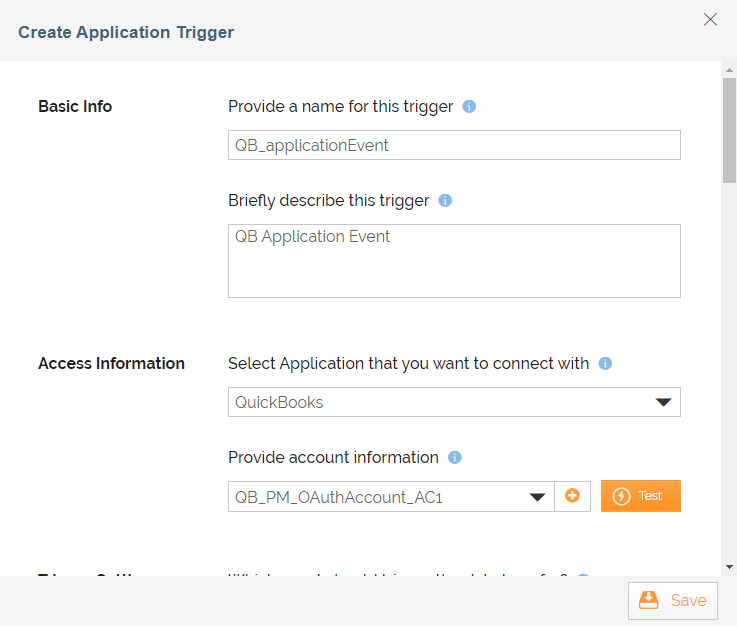Click the Access Information section heading
The height and width of the screenshot is (626, 737).
pos(111,363)
